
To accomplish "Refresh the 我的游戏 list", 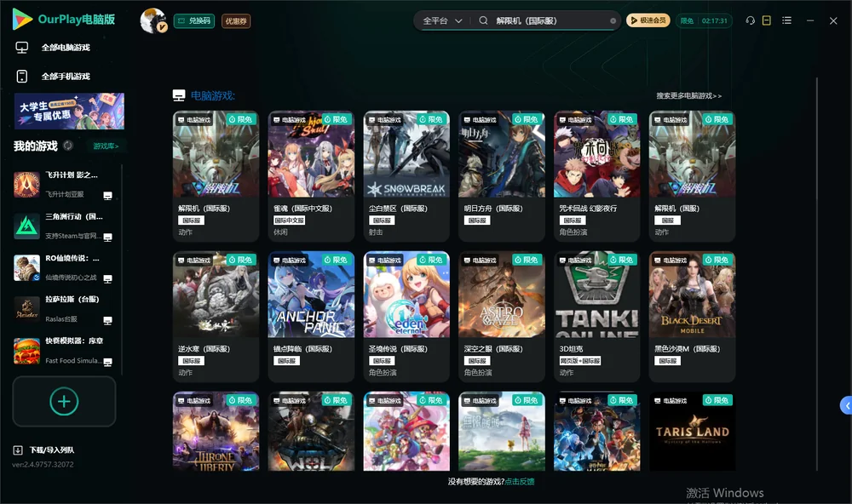I will (x=68, y=146).
